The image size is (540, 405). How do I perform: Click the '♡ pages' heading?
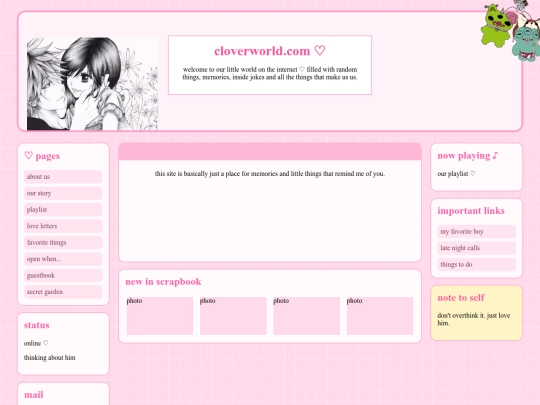point(42,156)
